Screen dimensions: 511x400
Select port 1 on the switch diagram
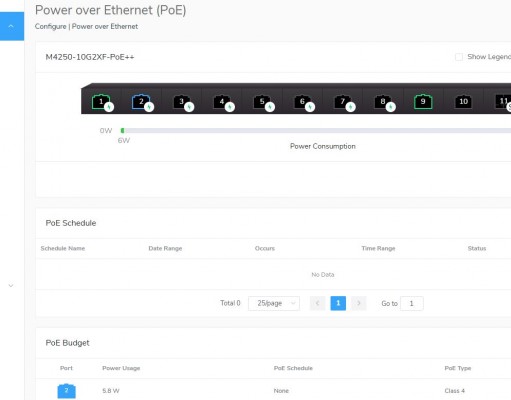(101, 102)
